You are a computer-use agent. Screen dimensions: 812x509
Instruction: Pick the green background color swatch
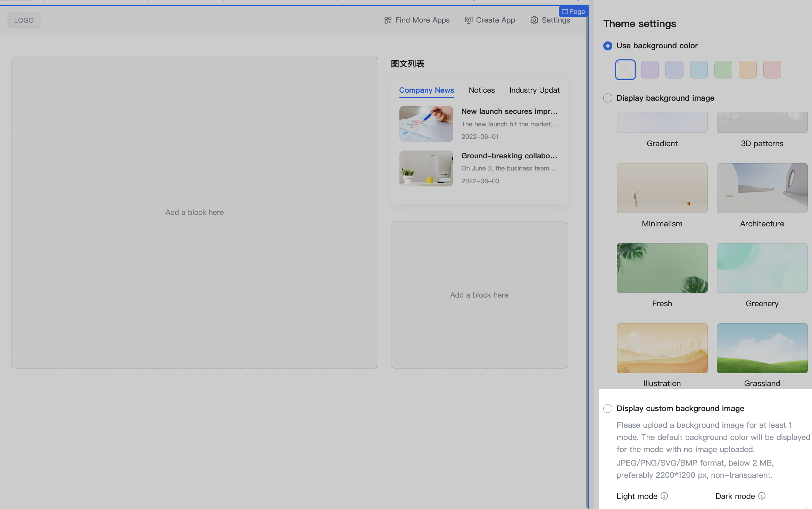coord(723,69)
